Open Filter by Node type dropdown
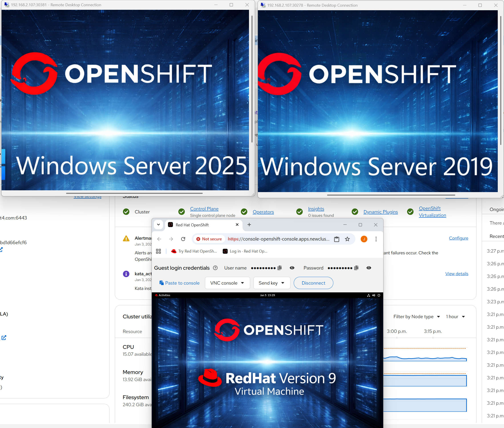 pyautogui.click(x=417, y=317)
